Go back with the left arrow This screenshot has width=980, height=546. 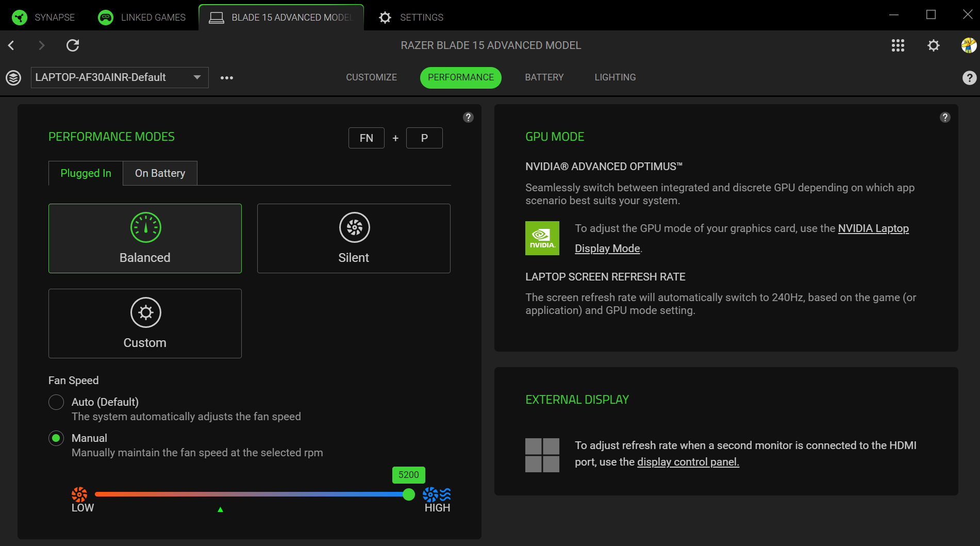(x=11, y=45)
